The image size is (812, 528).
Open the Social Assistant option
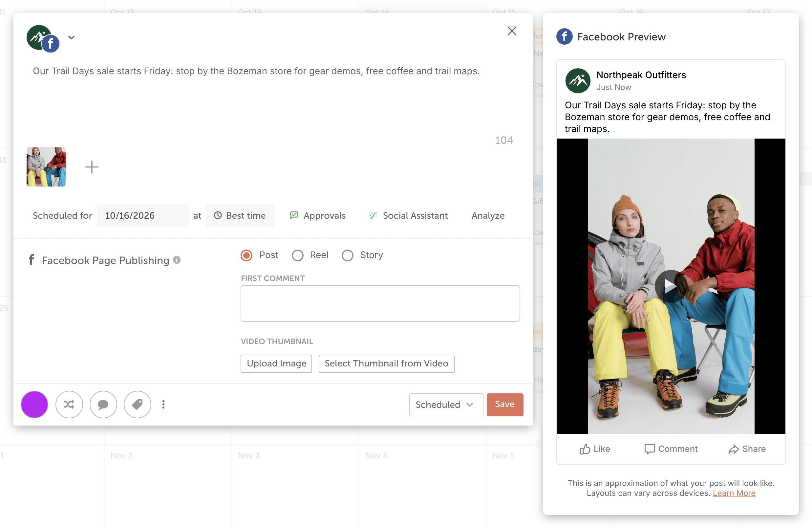(408, 216)
